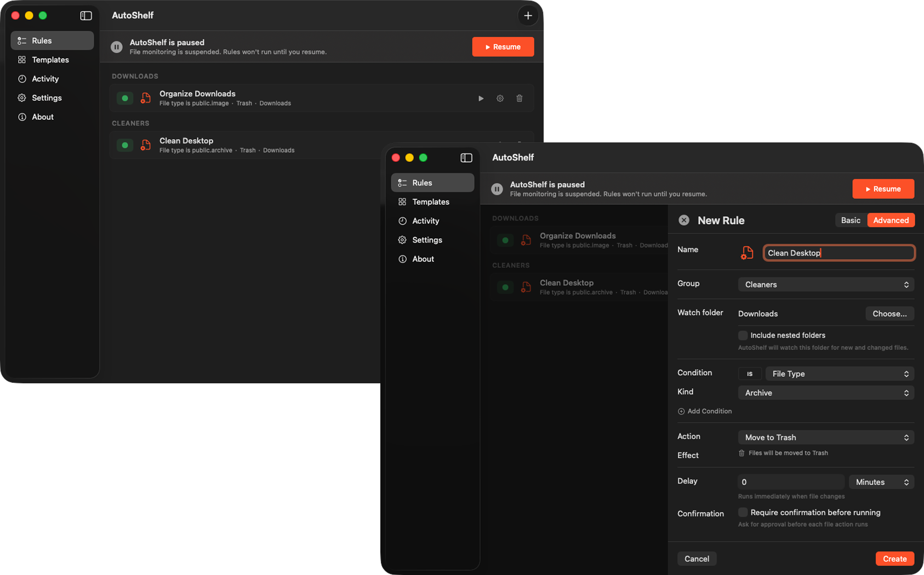Toggle Clean Desktop rule enabled in back window
Viewport: 924px width, 575px height.
pos(125,145)
